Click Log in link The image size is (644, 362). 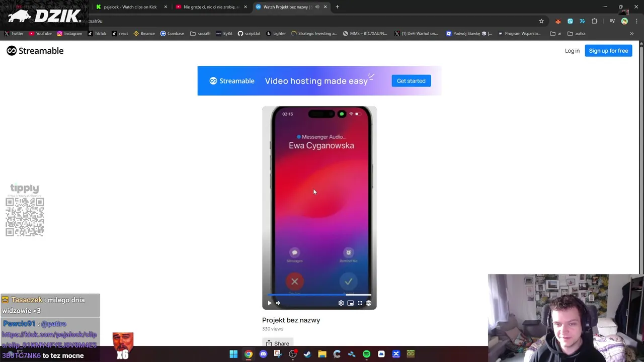[x=572, y=51]
